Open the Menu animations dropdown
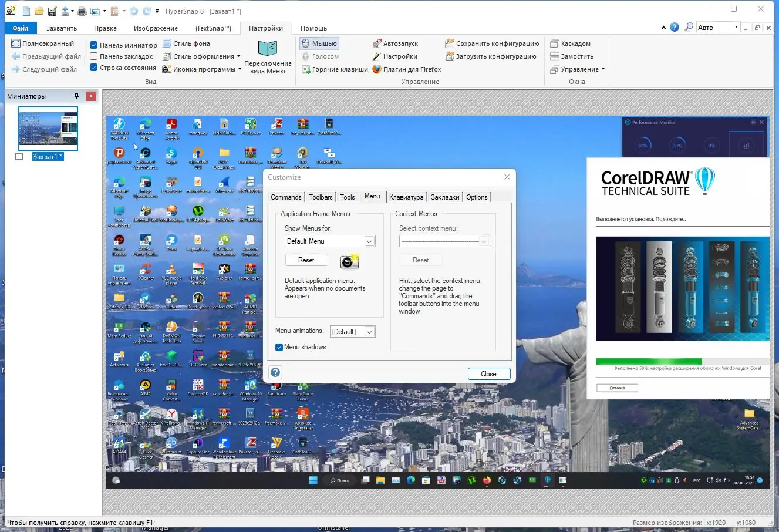This screenshot has height=532, width=779. (x=369, y=332)
